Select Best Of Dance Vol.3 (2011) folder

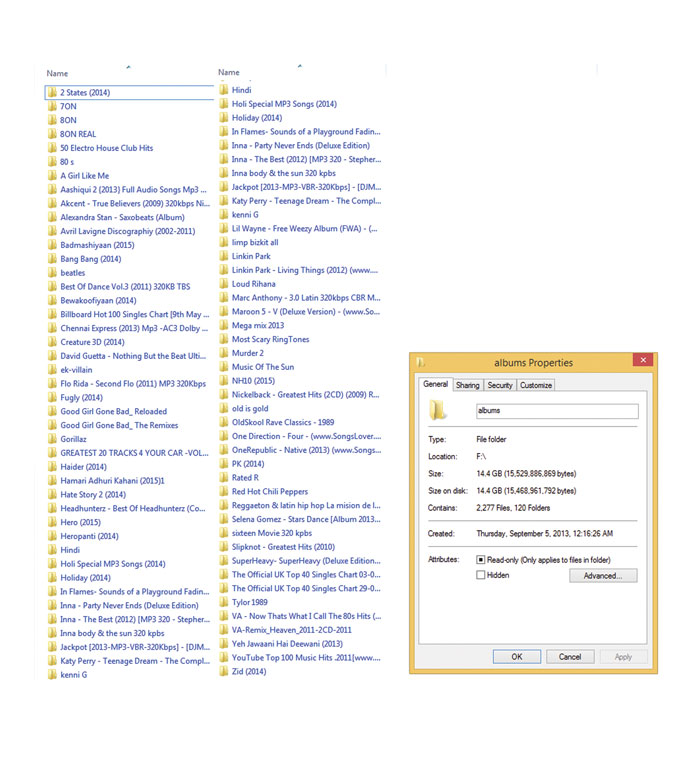[x=125, y=287]
